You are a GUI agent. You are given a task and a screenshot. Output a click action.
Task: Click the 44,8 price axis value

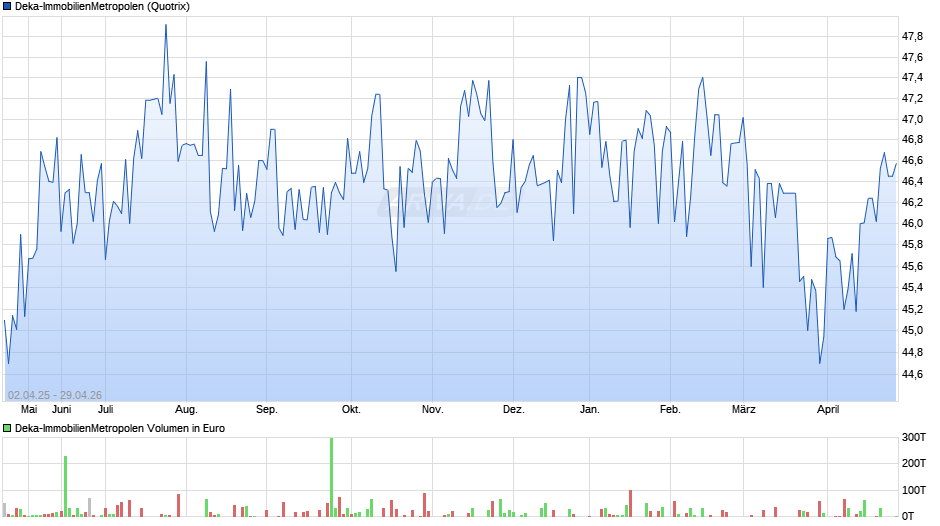[x=912, y=353]
